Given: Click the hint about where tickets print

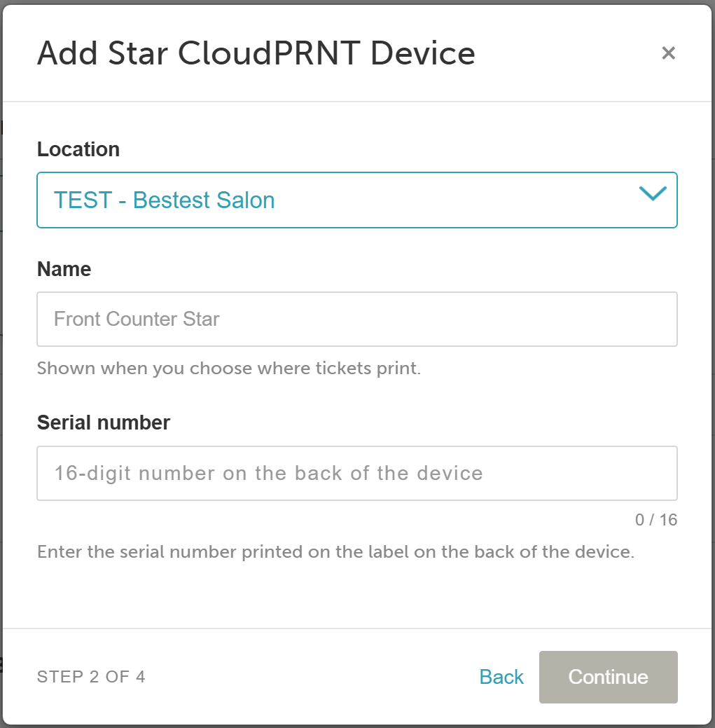Looking at the screenshot, I should [x=229, y=368].
